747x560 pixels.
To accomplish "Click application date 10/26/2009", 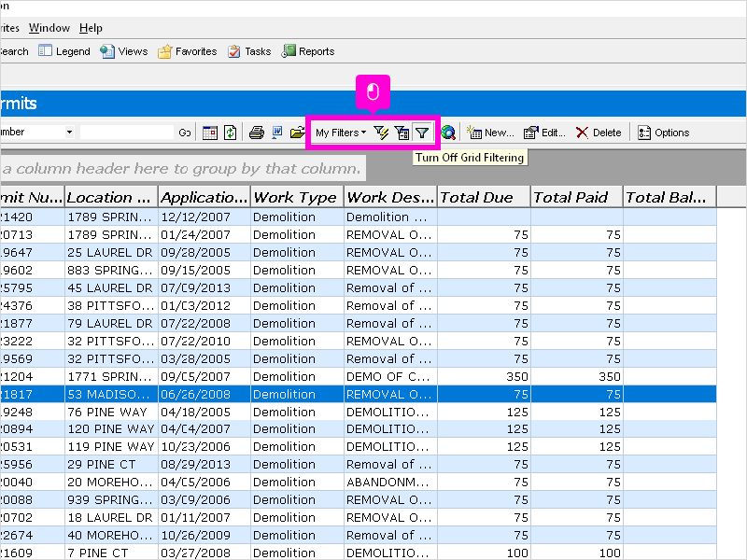I will tap(204, 535).
